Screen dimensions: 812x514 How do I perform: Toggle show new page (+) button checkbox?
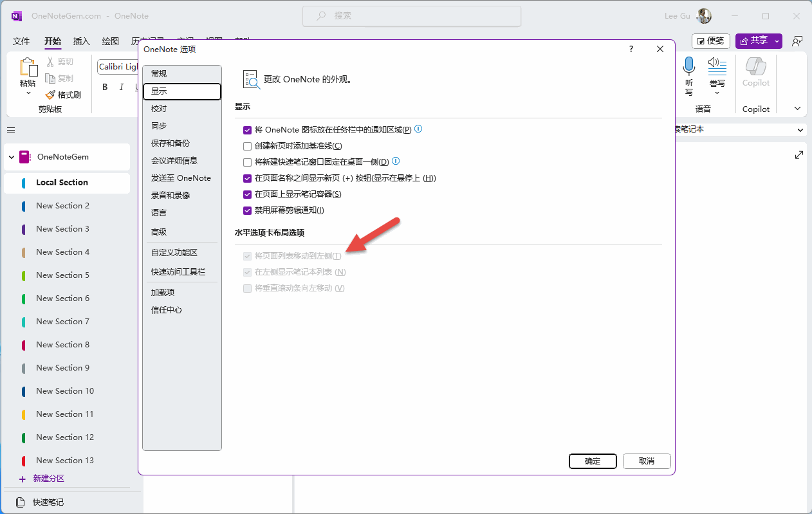tap(247, 178)
